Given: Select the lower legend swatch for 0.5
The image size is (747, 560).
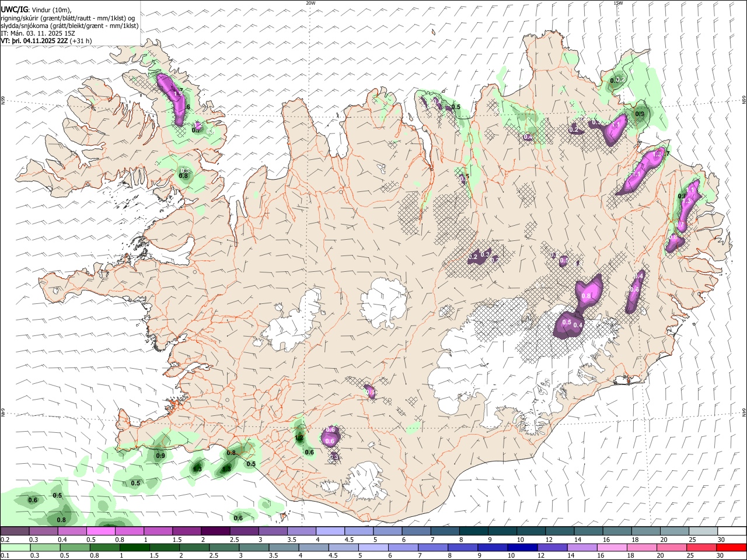Looking at the screenshot, I should coord(75,547).
